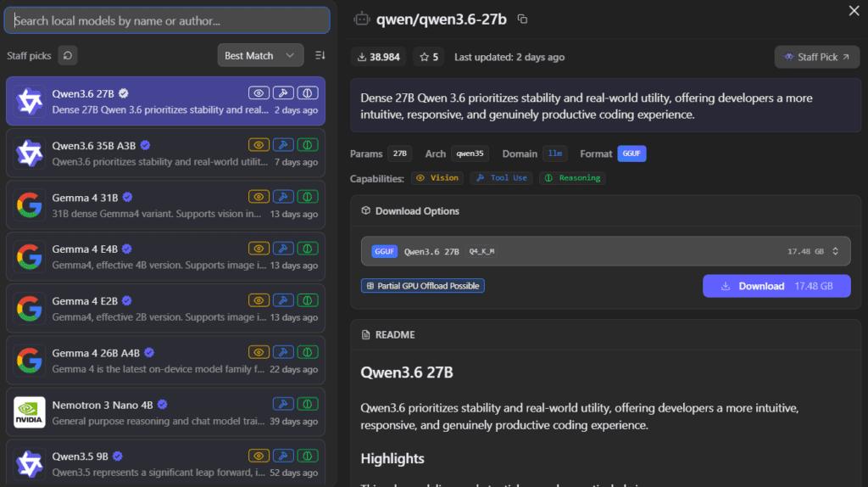Image resolution: width=868 pixels, height=487 pixels.
Task: Select the Qwen3.6 27B model entry
Action: [x=165, y=102]
